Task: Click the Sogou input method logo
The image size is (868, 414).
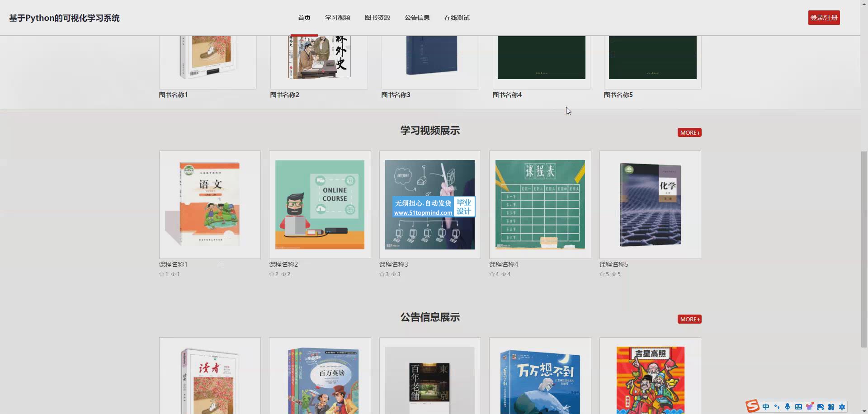Action: point(753,406)
